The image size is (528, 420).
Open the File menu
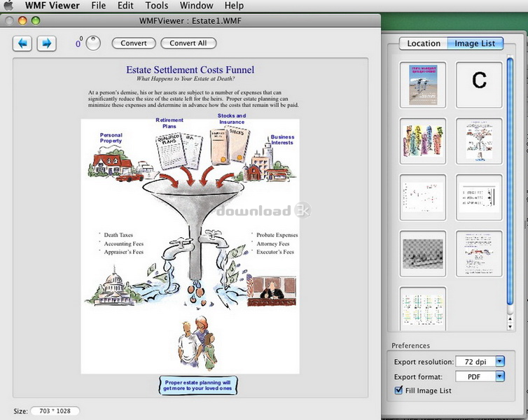tap(98, 6)
